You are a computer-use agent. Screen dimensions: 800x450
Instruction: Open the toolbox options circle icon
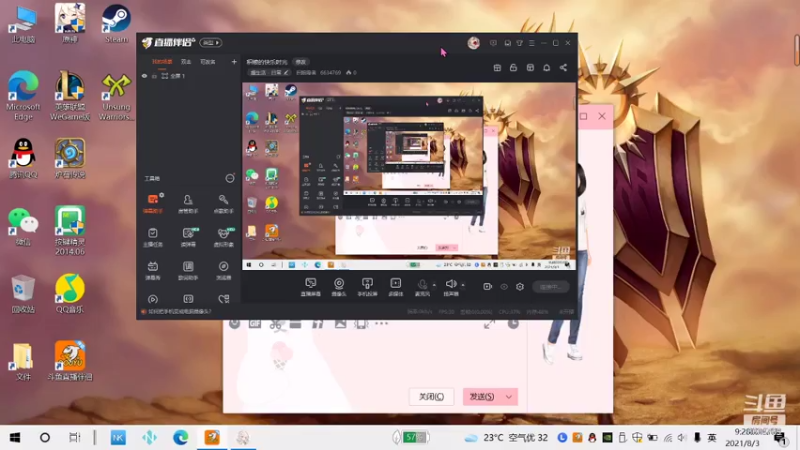[x=230, y=178]
